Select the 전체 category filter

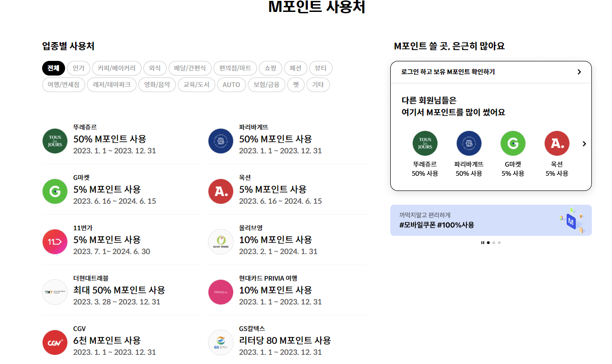click(54, 68)
